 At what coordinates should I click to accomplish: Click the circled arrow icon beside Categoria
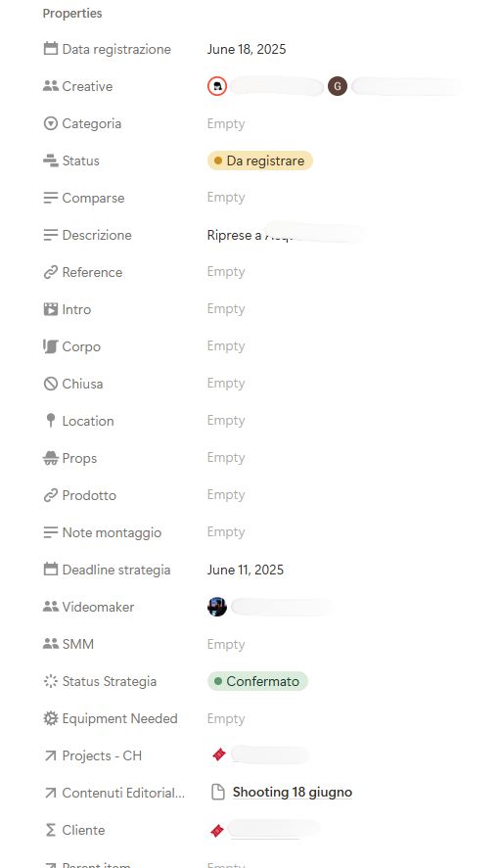50,123
